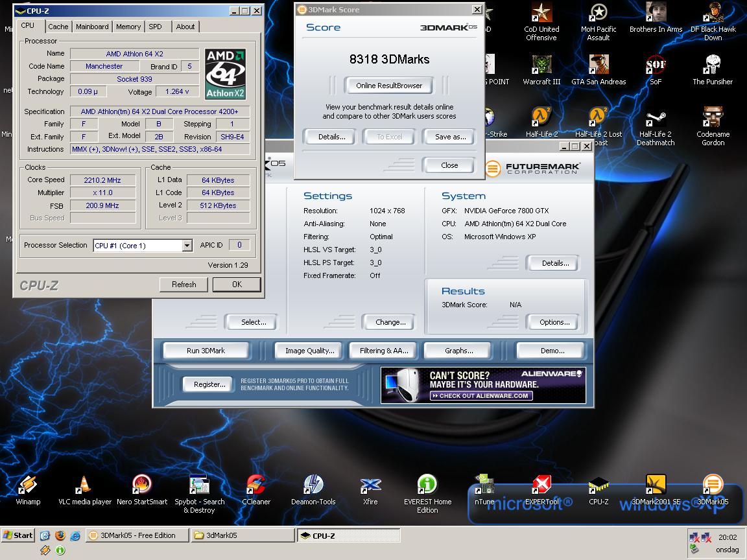This screenshot has width=747, height=560.
Task: Open Image Quality... in 3DMark05
Action: click(x=310, y=351)
